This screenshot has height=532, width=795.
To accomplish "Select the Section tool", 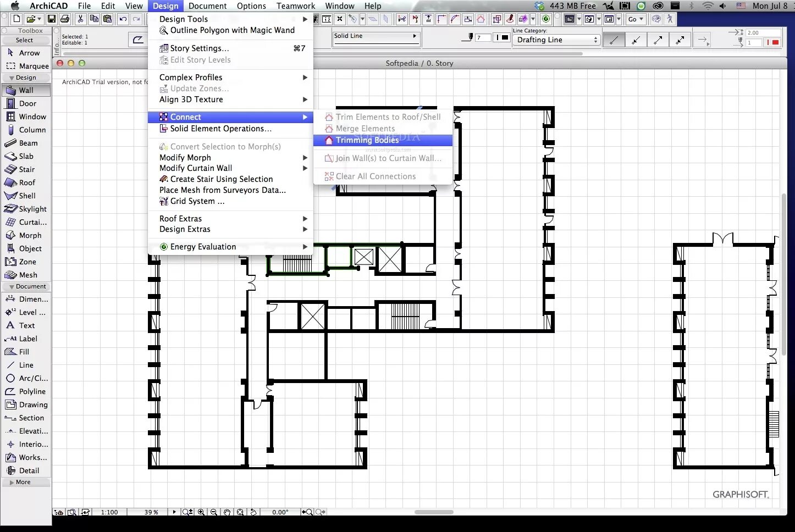I will click(x=26, y=418).
